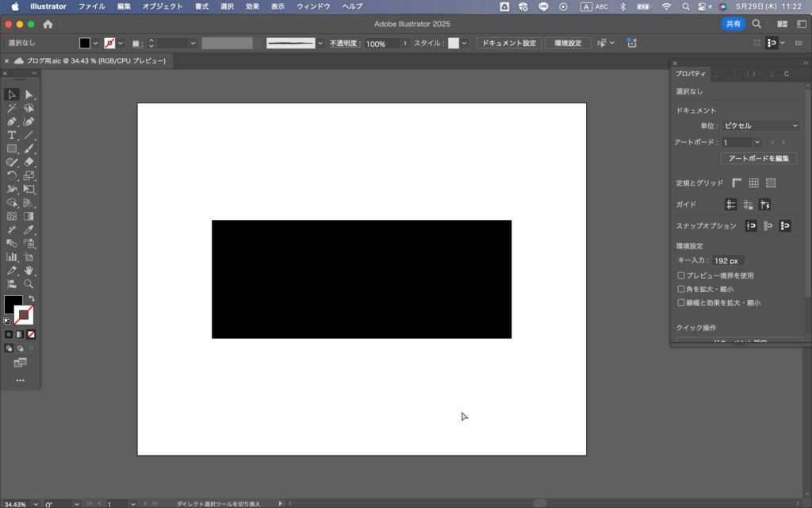Viewport: 812px width, 508px height.
Task: Select the Gradient tool
Action: [29, 216]
